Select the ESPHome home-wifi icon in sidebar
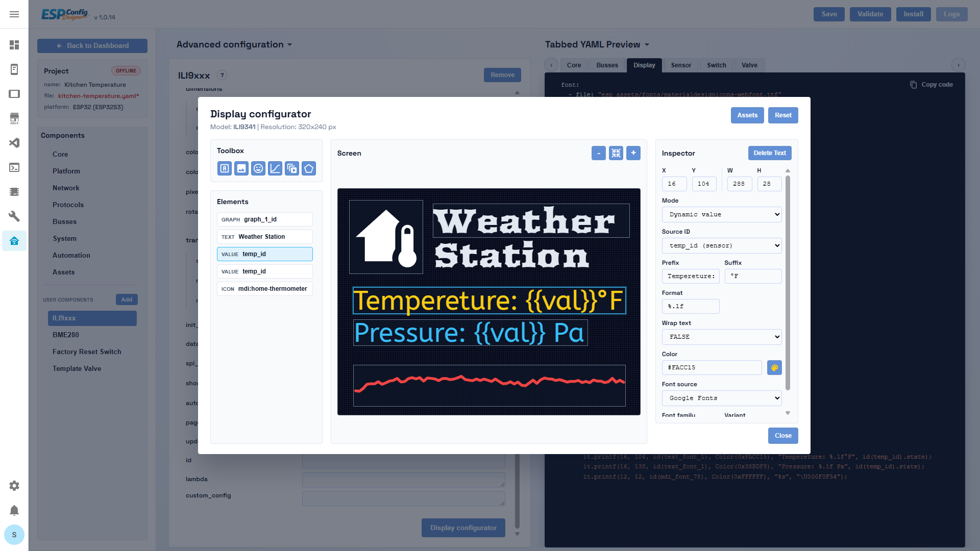This screenshot has height=551, width=980. pos(14,241)
